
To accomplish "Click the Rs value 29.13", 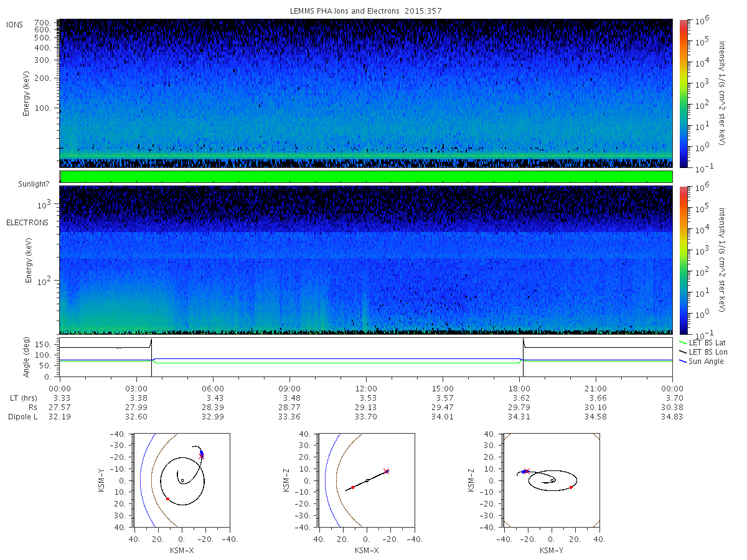I will [366, 408].
